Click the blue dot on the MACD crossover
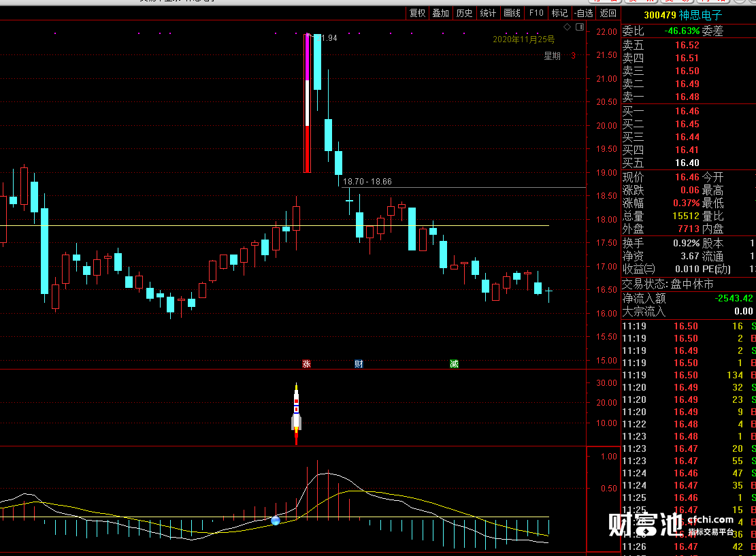The height and width of the screenshot is (556, 756). click(276, 521)
